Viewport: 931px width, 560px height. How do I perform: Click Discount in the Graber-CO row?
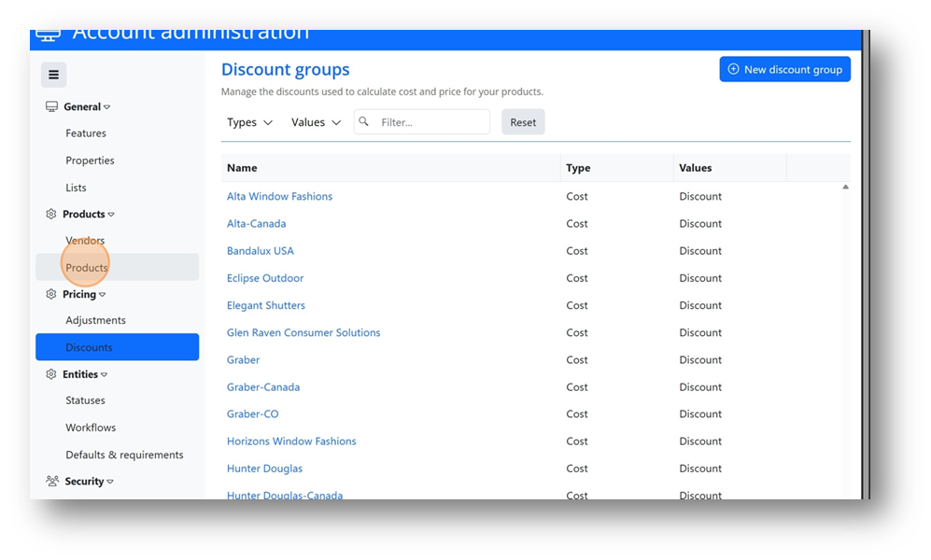[x=700, y=414]
